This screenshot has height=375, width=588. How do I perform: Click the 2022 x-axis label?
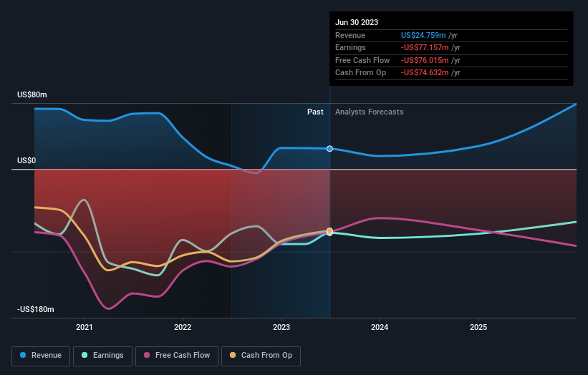pyautogui.click(x=183, y=327)
